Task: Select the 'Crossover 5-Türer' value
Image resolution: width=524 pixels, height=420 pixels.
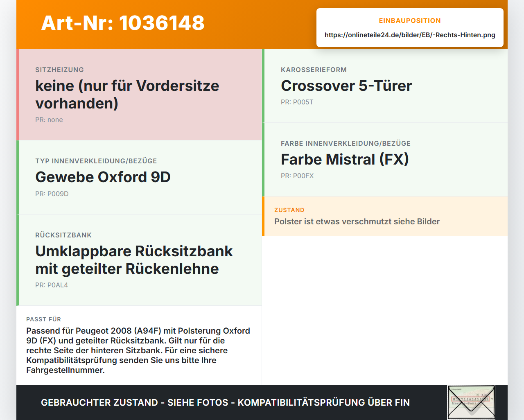Action: (x=346, y=86)
